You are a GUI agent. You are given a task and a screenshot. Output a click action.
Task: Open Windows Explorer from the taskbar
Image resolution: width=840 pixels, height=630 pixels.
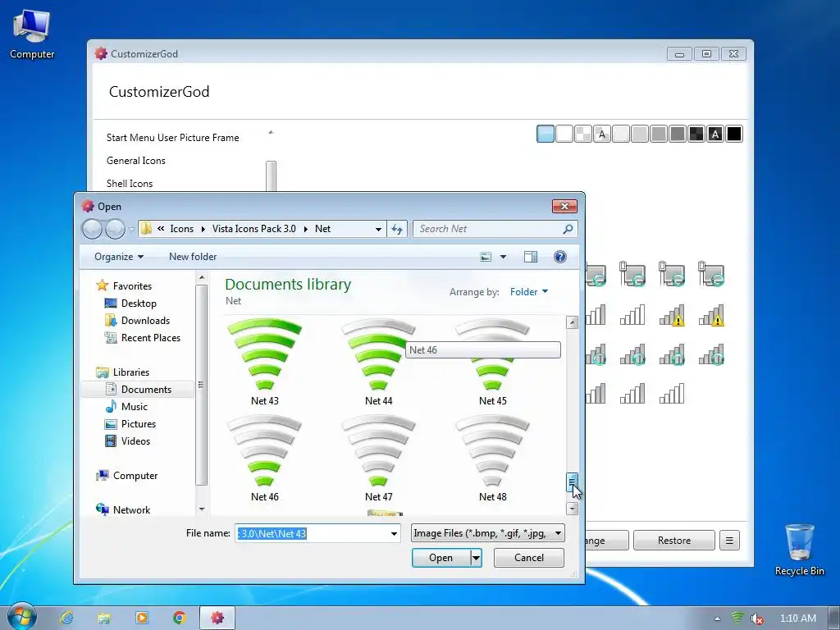pyautogui.click(x=104, y=618)
